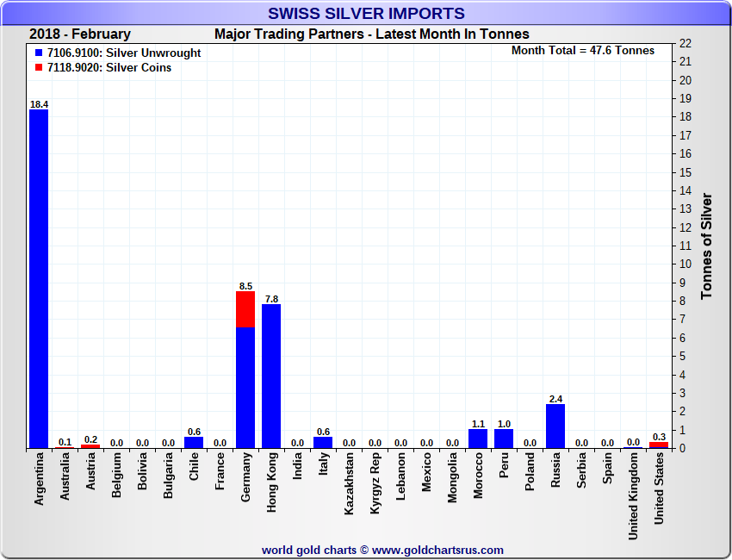Select the red Silver Coins segment of Germany
Image resolution: width=732 pixels, height=560 pixels.
245,308
